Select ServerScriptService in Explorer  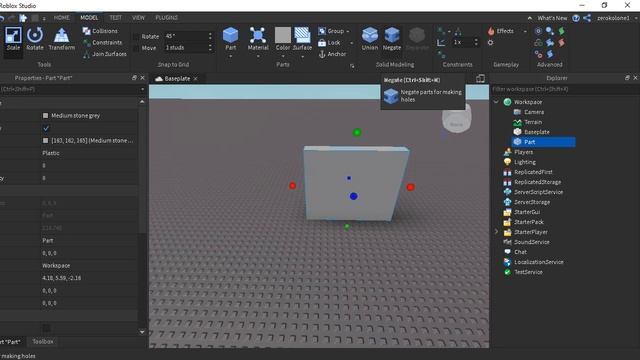[538, 192]
